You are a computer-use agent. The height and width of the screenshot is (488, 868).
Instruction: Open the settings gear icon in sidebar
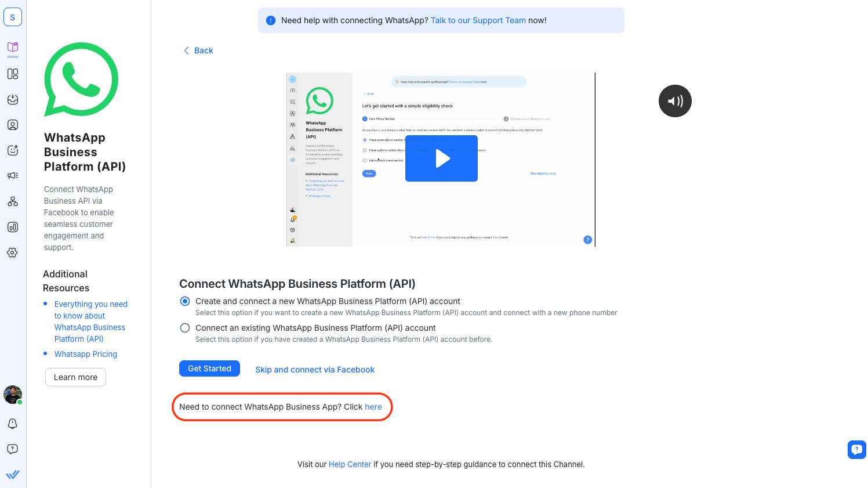[x=13, y=252]
